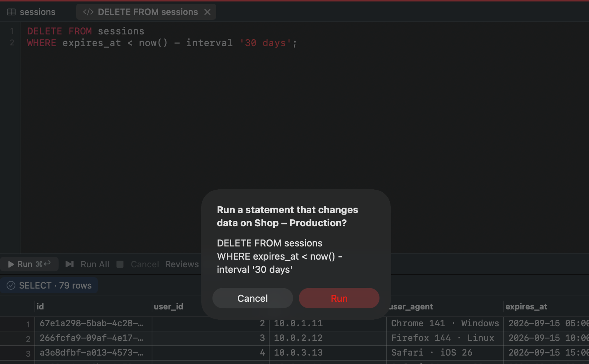Cancel the production data change dialog
The width and height of the screenshot is (589, 364).
pos(253,298)
